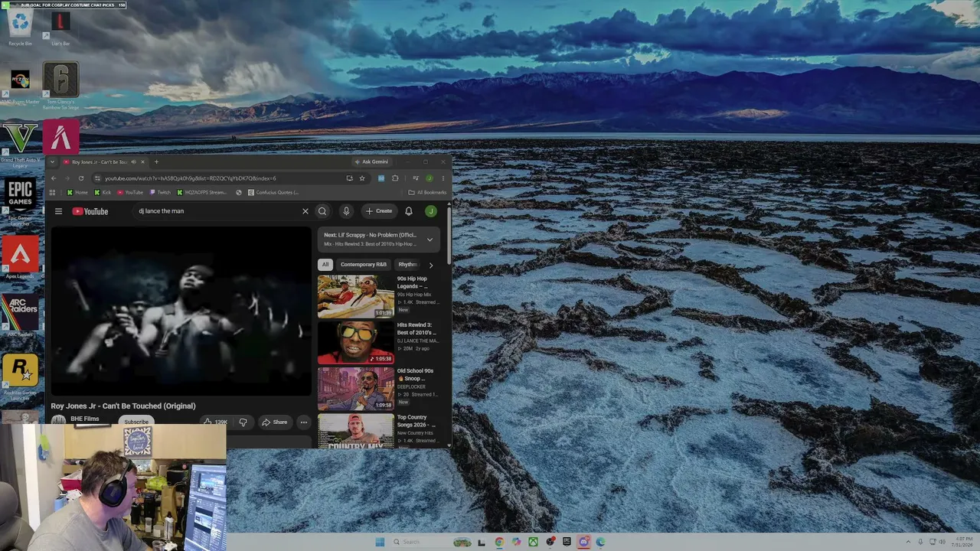The image size is (980, 551).
Task: Show more filter chips with right arrow
Action: [x=430, y=265]
